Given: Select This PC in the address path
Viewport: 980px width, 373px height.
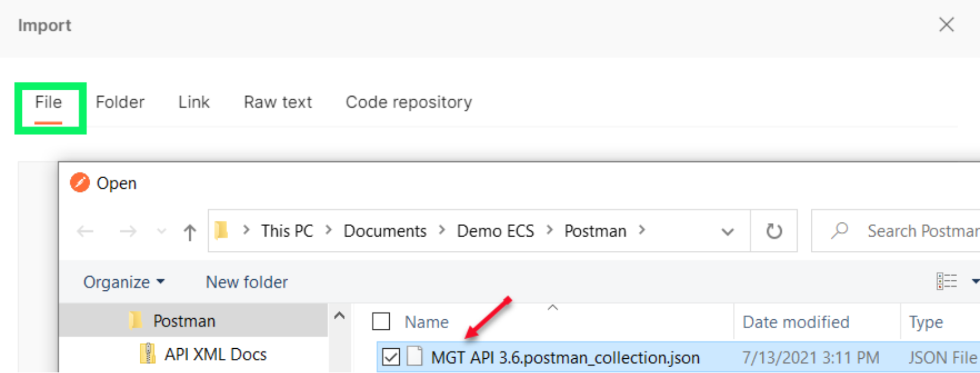Looking at the screenshot, I should click(x=287, y=231).
